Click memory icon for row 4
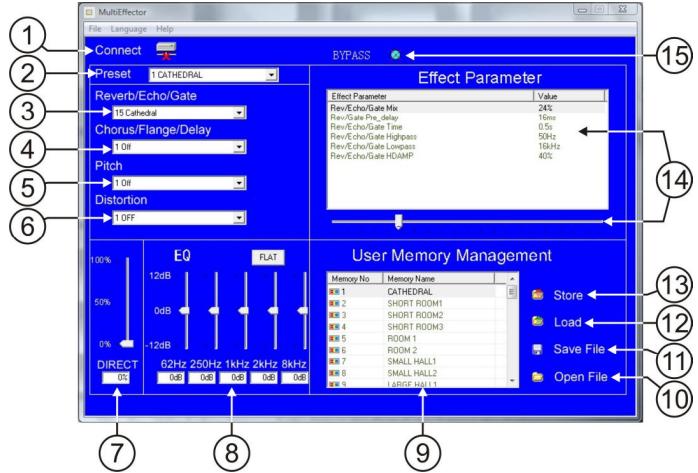The height and width of the screenshot is (473, 698). point(334,327)
